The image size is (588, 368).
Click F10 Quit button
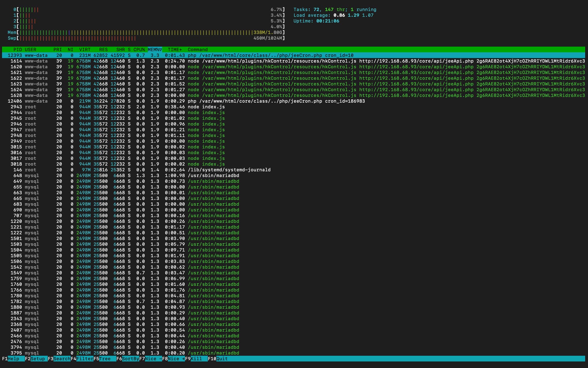click(x=222, y=359)
